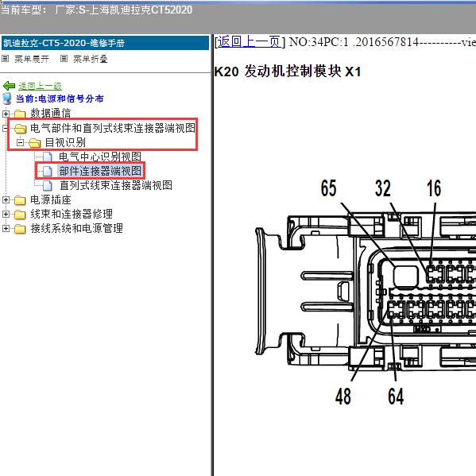Open 部件连接器端视图 page
The width and height of the screenshot is (476, 476).
[100, 171]
